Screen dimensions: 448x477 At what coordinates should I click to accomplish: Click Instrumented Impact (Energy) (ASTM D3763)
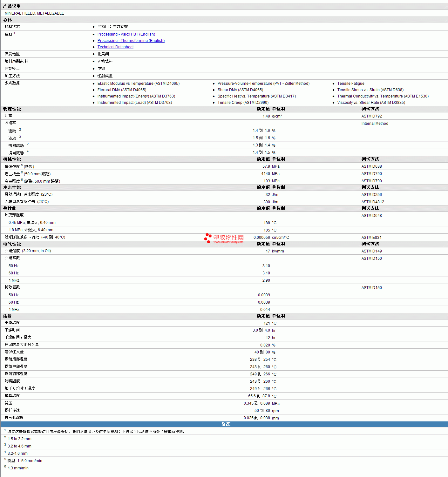[x=136, y=96]
